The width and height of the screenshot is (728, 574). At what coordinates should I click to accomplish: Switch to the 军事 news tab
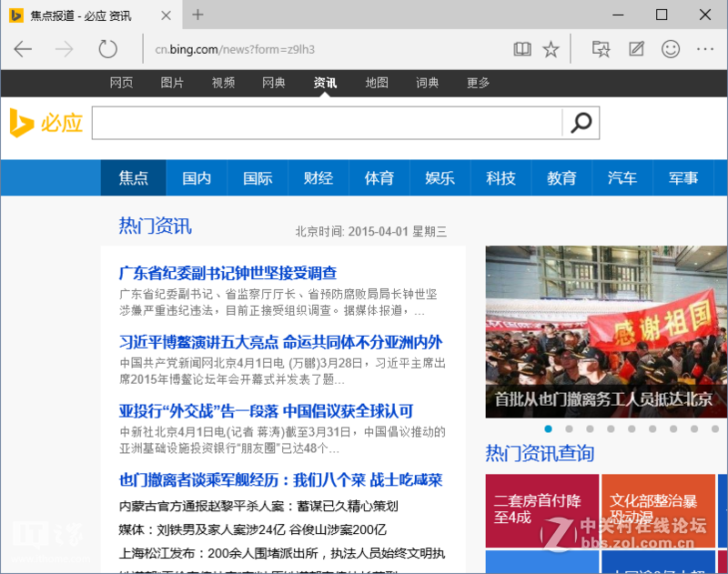click(683, 177)
